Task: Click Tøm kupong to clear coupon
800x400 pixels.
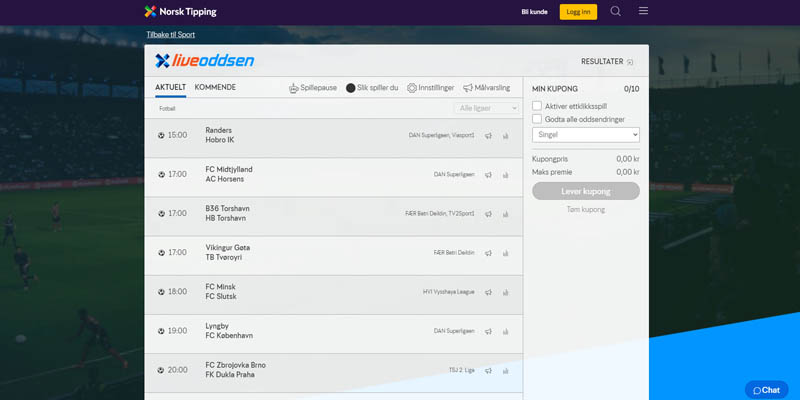Action: pyautogui.click(x=586, y=210)
